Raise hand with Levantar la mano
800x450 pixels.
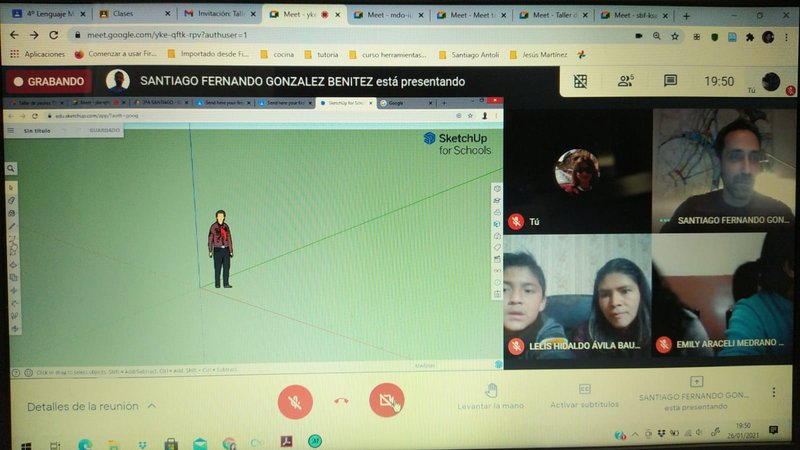[x=491, y=396]
